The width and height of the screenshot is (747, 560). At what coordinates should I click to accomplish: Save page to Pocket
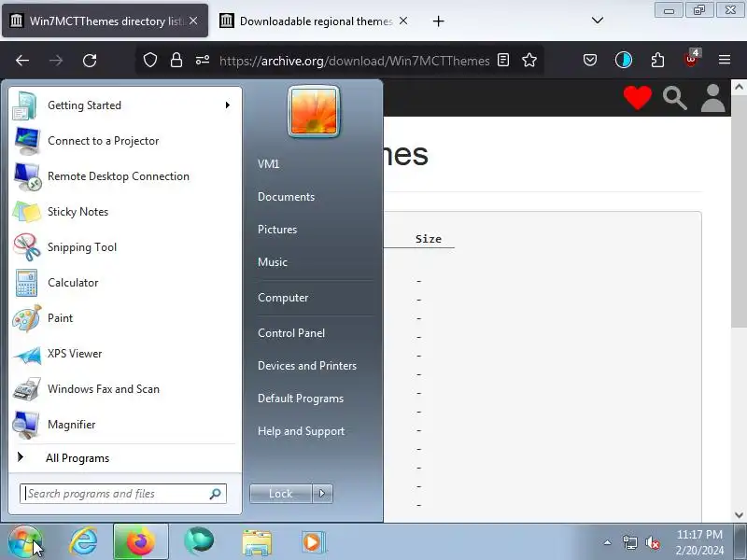[x=590, y=60]
